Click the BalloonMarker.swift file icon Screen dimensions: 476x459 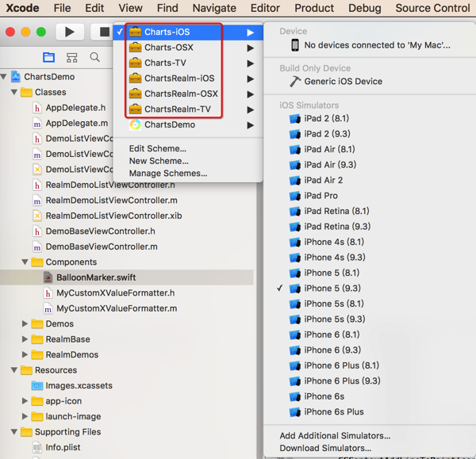click(x=48, y=277)
